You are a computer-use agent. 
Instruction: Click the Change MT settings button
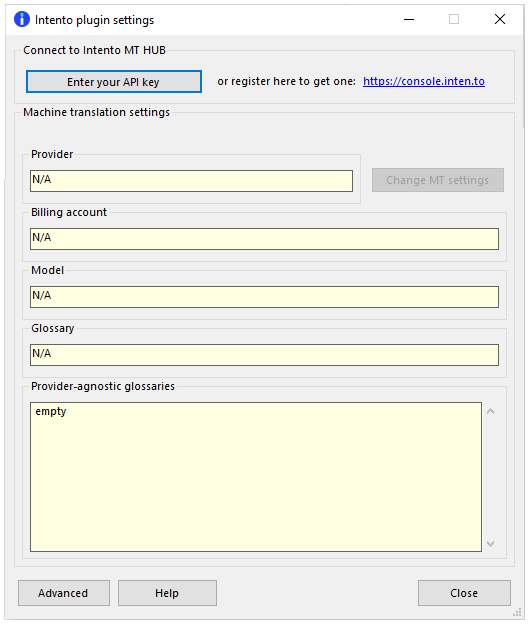(438, 180)
